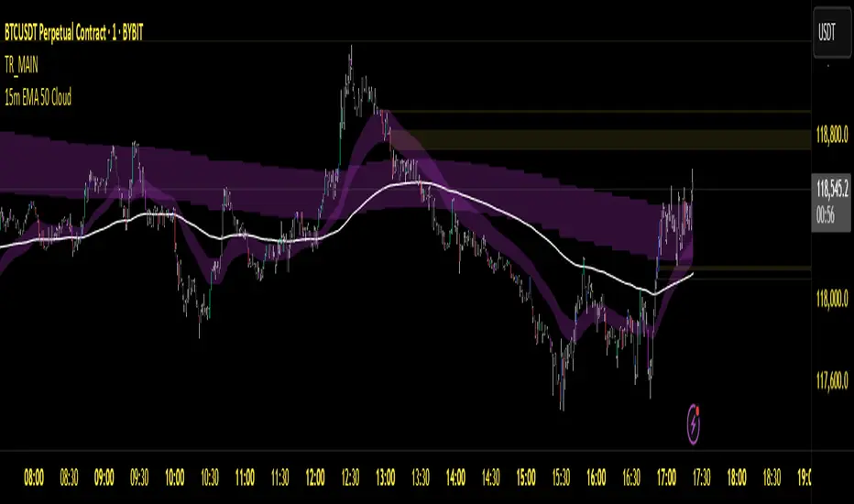This screenshot has height=504, width=854.
Task: Click the 08:00 time axis label
Action: [x=34, y=477]
